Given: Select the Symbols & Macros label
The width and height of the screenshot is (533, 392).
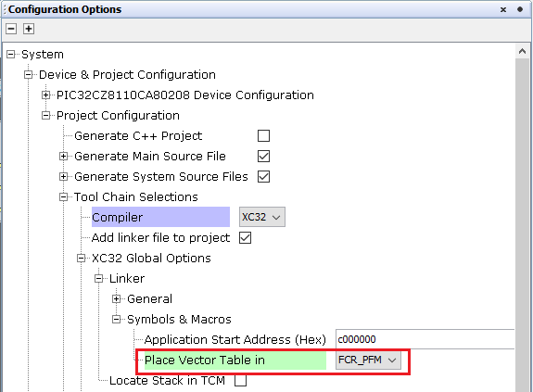Looking at the screenshot, I should coord(179,320).
